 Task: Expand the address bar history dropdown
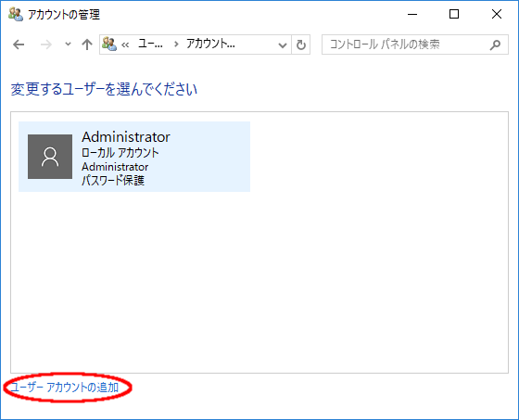coord(283,45)
